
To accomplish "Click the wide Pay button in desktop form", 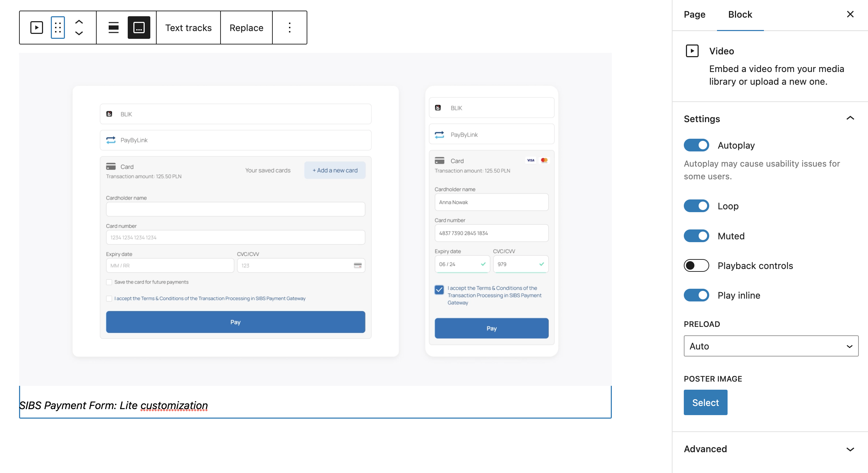I will [x=236, y=322].
